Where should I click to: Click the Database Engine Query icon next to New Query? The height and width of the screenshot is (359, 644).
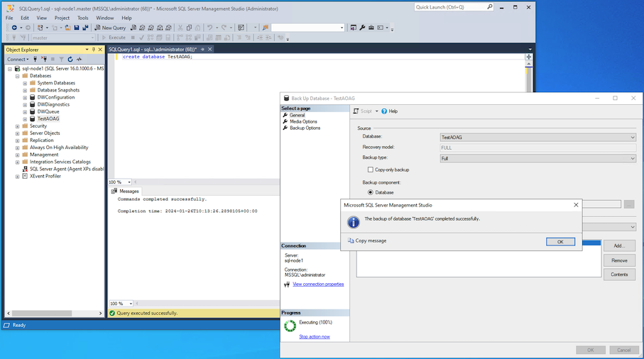coord(133,28)
